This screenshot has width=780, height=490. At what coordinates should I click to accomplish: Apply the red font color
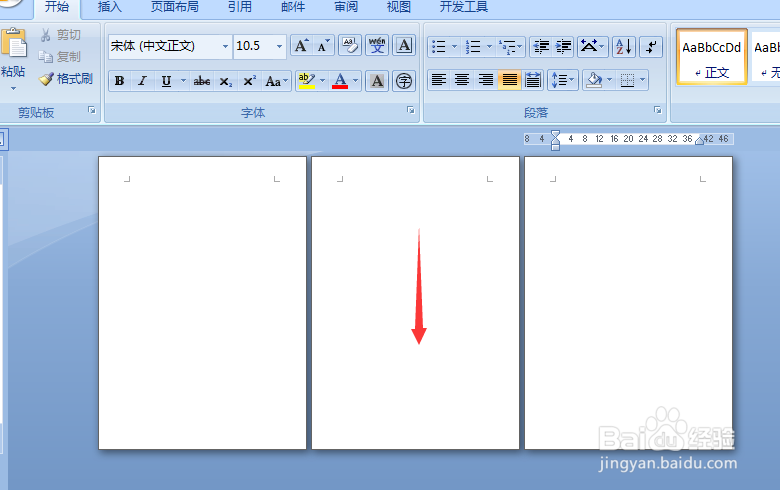click(x=340, y=81)
